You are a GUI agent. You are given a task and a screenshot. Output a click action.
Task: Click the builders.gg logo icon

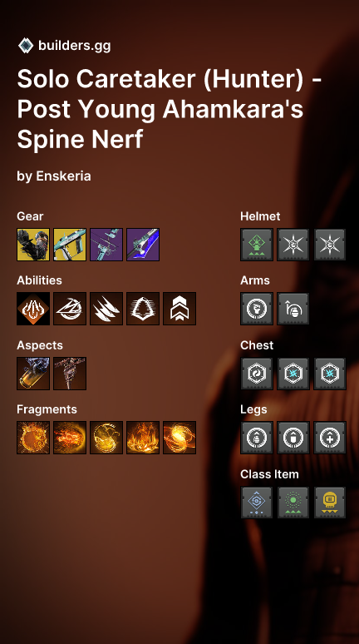[x=26, y=46]
